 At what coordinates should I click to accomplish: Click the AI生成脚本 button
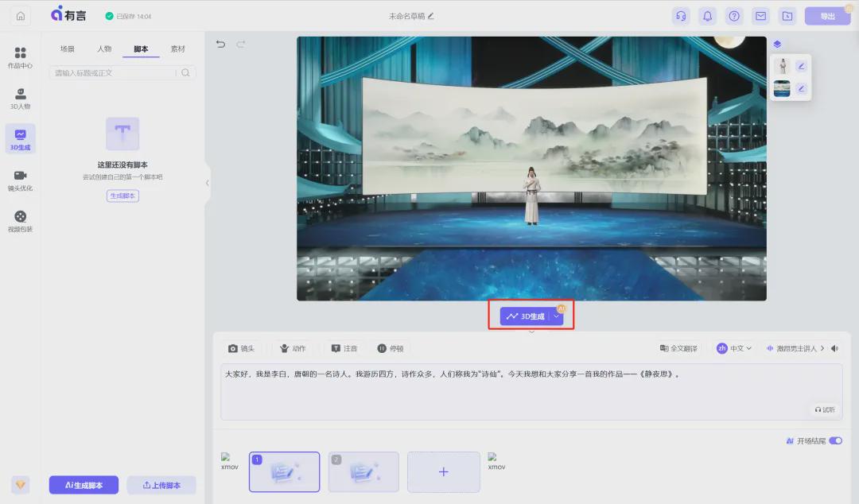pos(84,485)
